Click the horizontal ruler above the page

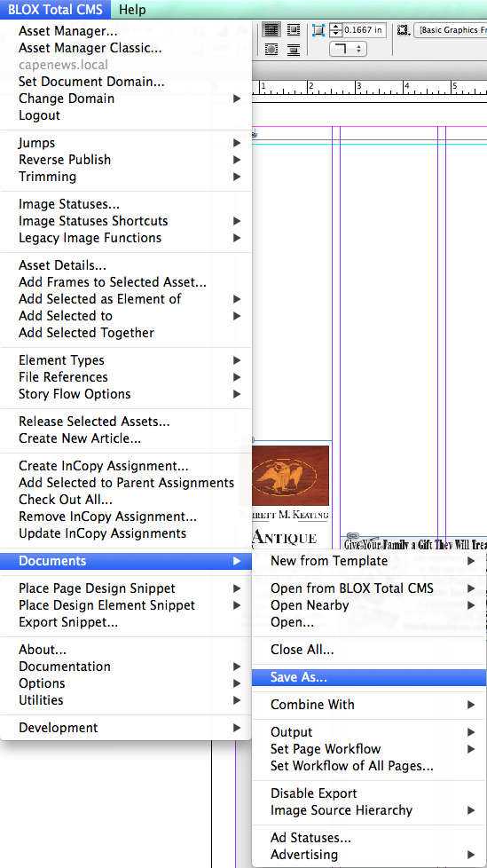(369, 88)
